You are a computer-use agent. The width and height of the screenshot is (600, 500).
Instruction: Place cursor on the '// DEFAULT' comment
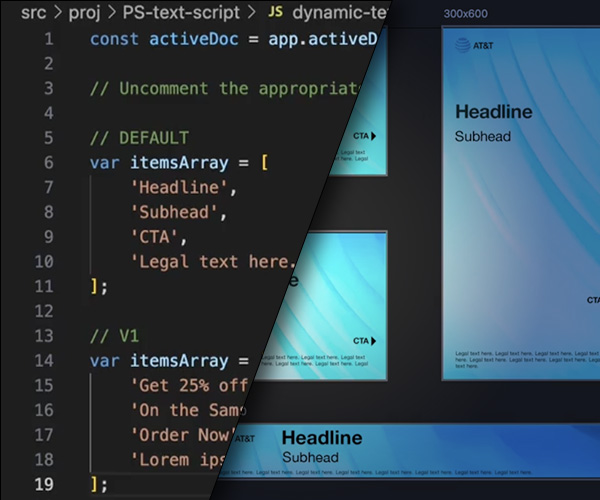[x=139, y=137]
